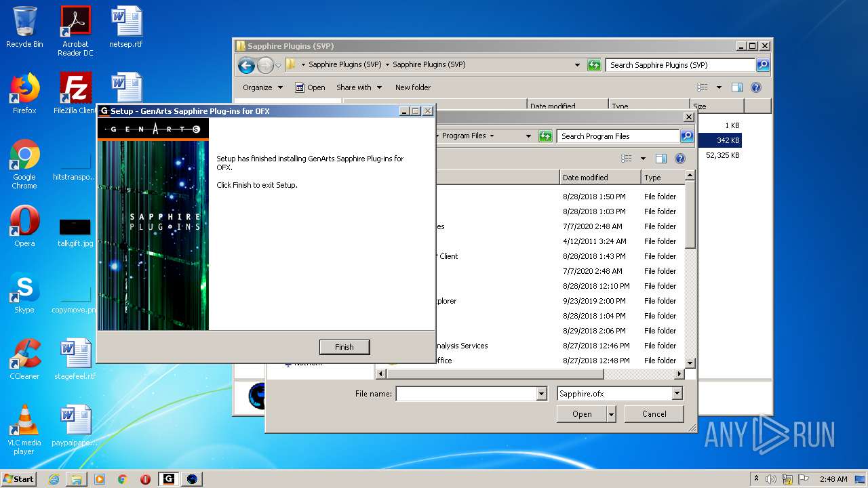The height and width of the screenshot is (488, 868).
Task: Sort by Type column in file dialog
Action: (661, 178)
